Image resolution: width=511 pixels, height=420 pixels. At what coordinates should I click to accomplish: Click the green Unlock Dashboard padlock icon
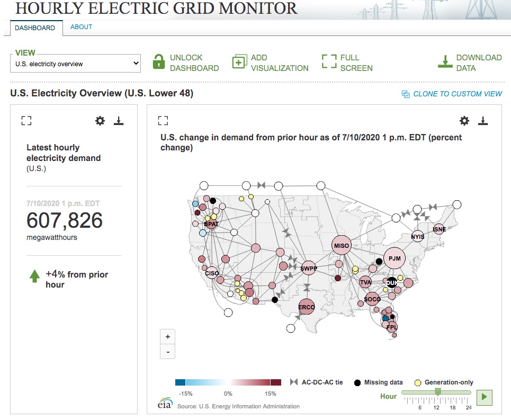159,62
